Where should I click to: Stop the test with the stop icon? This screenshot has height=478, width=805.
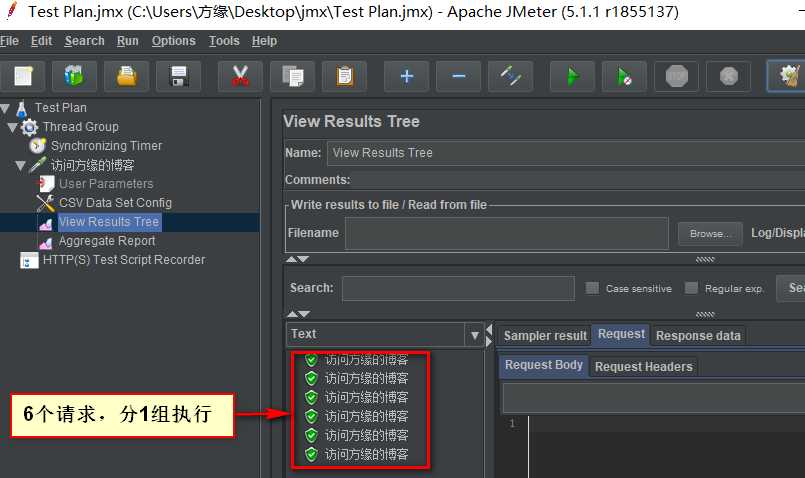[x=677, y=77]
